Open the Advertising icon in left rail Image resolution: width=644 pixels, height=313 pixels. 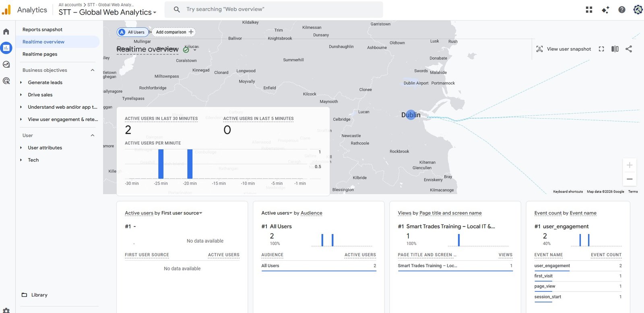click(x=6, y=81)
